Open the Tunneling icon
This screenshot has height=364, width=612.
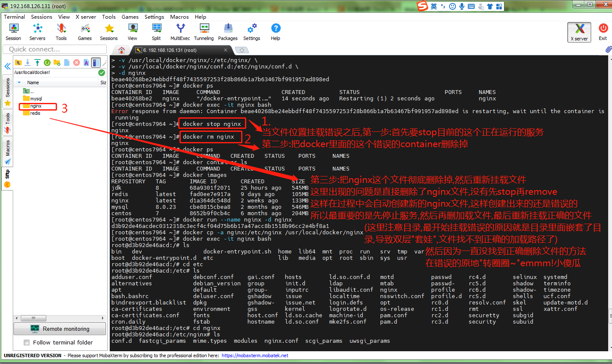coord(204,32)
